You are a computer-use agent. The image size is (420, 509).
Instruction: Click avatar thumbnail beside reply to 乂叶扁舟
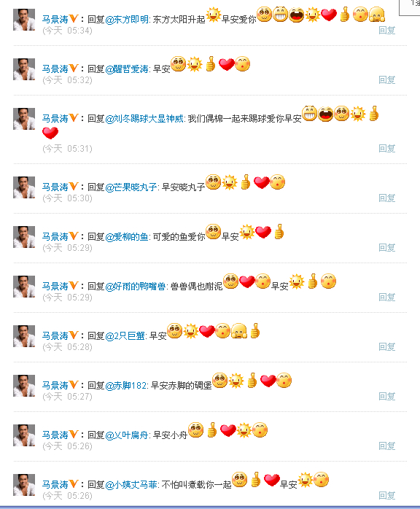pyautogui.click(x=24, y=435)
